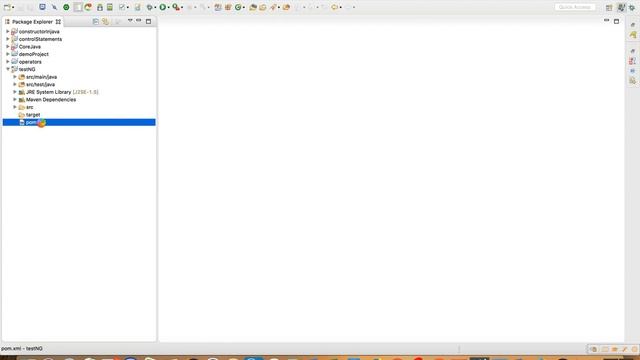The width and height of the screenshot is (640, 360).
Task: Click the green Run button in the toolbar
Action: click(x=162, y=7)
